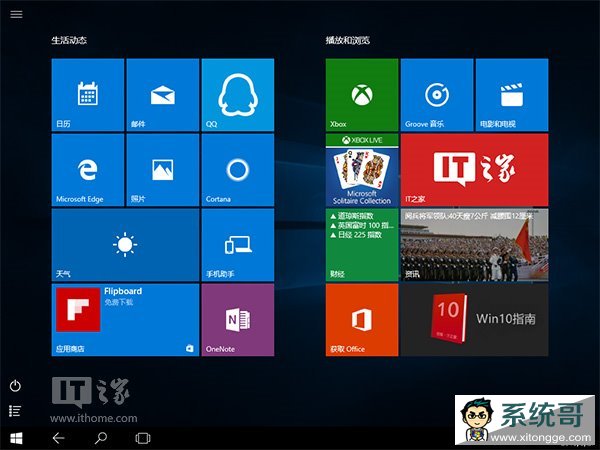Open the 日历 calendar tile
This screenshot has height=450, width=600.
point(88,95)
